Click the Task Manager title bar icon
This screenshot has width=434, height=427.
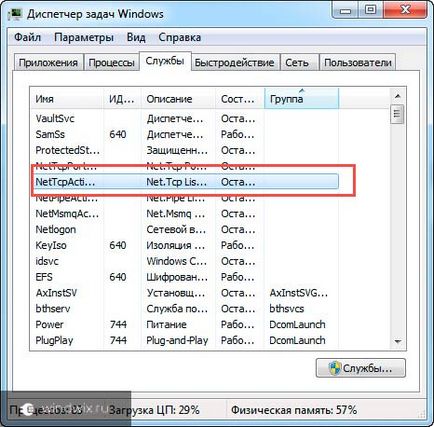[15, 14]
